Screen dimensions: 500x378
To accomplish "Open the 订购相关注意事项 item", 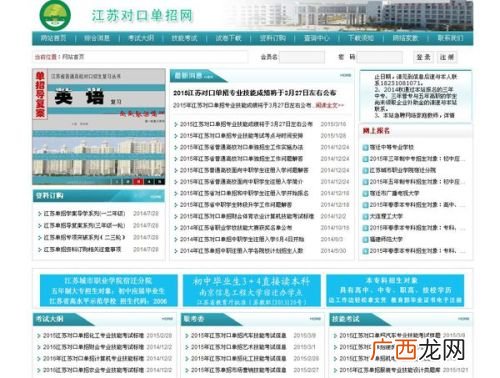I will [x=82, y=249].
